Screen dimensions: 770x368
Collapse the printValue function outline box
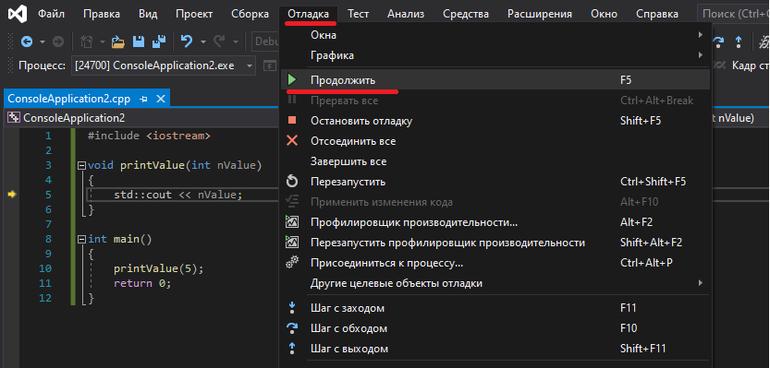82,166
